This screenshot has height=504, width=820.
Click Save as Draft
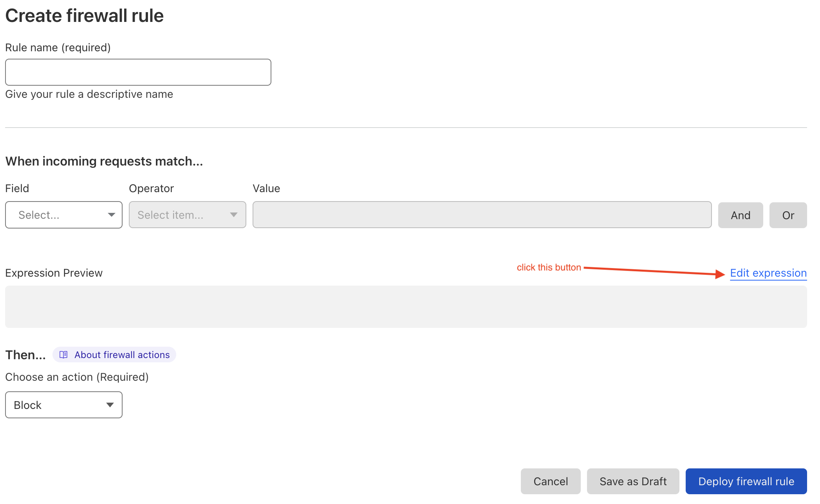(633, 481)
